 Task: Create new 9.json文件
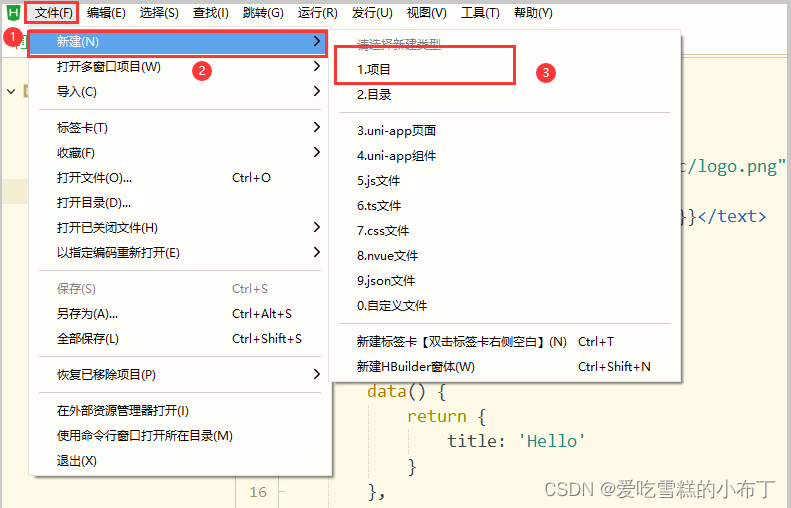click(504, 280)
